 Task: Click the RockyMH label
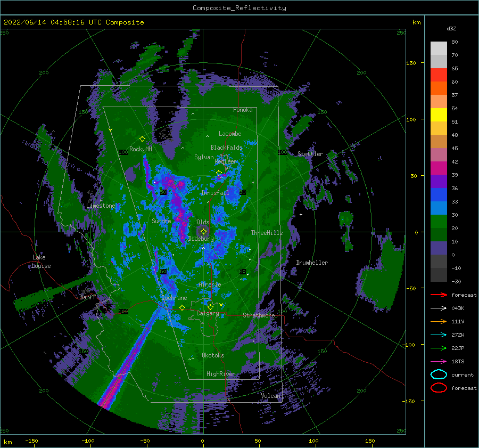pyautogui.click(x=141, y=149)
